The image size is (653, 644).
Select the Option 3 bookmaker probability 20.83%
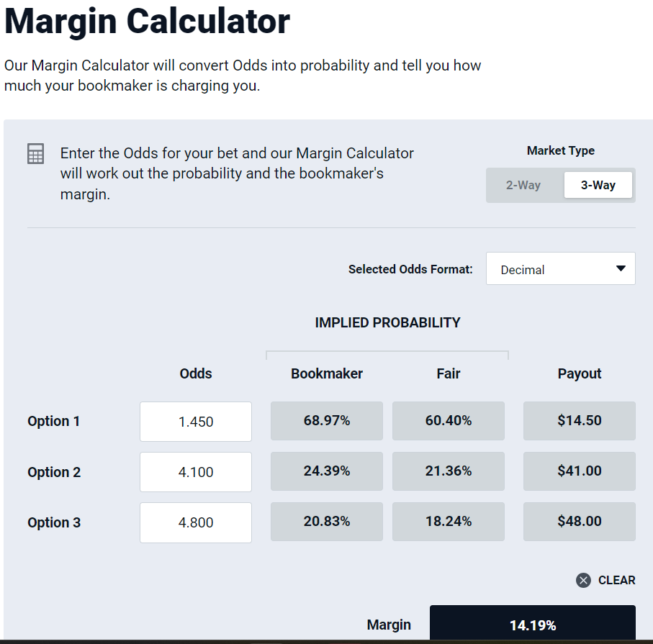pos(327,522)
